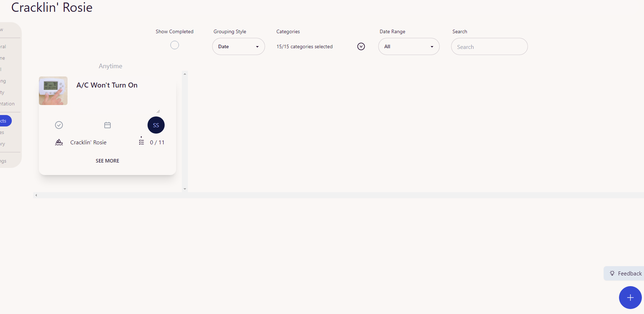
Task: Click the Anytime column header
Action: pyautogui.click(x=110, y=66)
